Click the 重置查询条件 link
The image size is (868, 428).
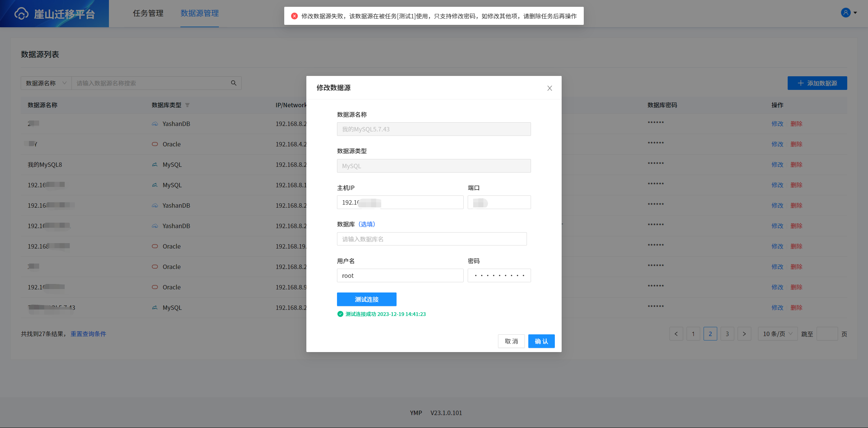88,334
